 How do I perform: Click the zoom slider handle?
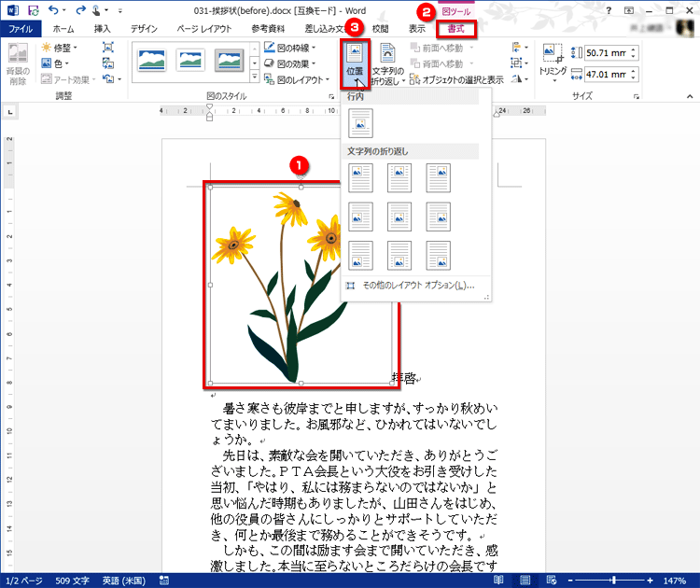pyautogui.click(x=614, y=580)
